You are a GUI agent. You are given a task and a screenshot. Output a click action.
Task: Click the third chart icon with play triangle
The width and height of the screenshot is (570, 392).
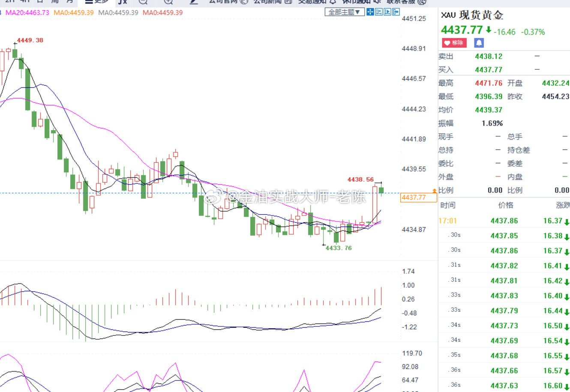387,12
